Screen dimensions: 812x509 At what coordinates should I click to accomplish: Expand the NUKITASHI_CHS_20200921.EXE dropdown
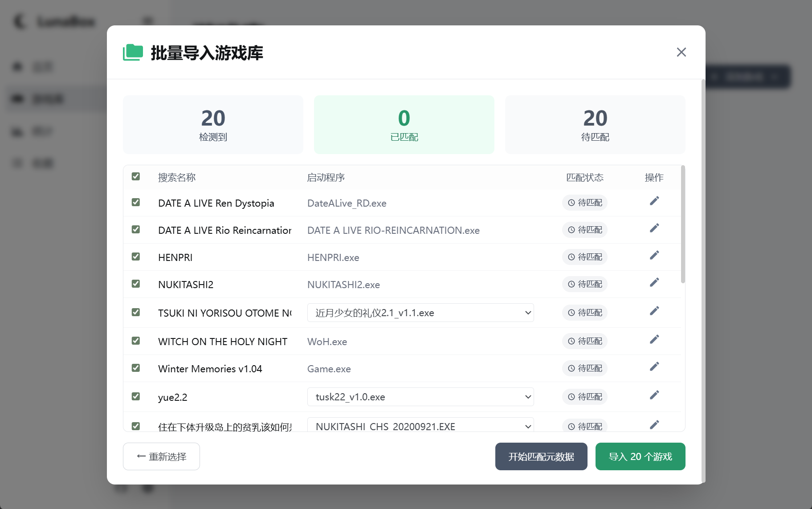pyautogui.click(x=420, y=426)
